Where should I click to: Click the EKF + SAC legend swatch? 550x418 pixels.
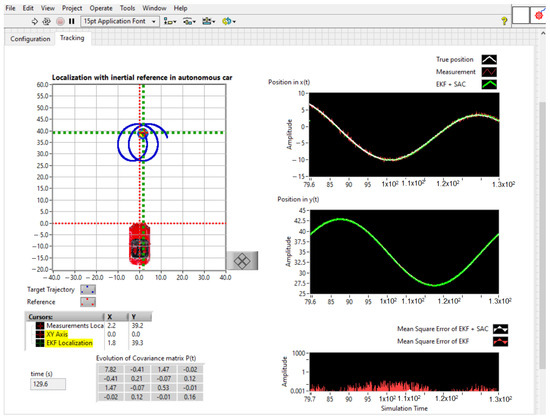pyautogui.click(x=489, y=84)
